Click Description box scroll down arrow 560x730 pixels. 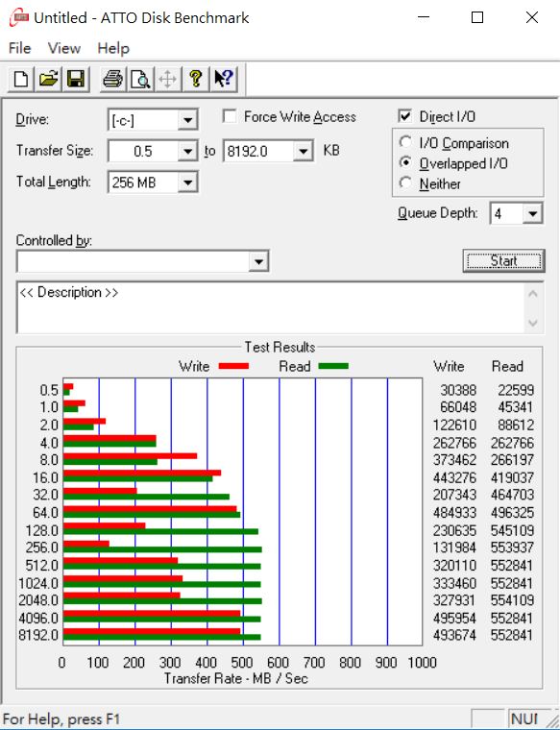coord(533,323)
